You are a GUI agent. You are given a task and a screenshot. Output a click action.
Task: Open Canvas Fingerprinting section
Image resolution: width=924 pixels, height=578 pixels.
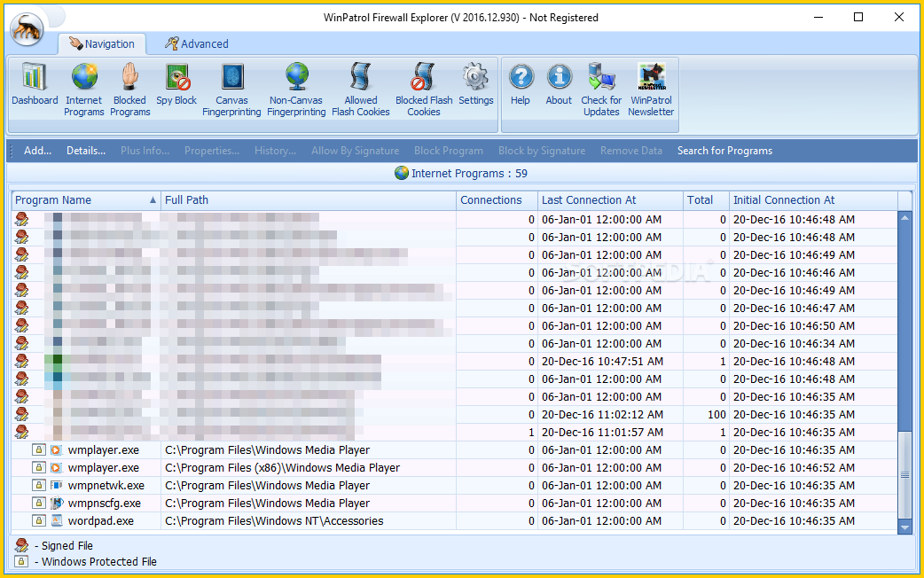[231, 90]
